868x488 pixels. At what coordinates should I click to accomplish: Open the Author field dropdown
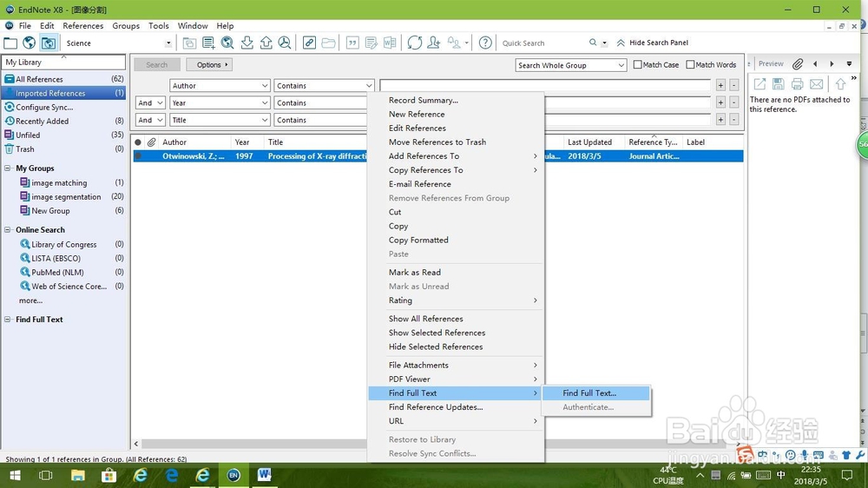click(x=220, y=86)
